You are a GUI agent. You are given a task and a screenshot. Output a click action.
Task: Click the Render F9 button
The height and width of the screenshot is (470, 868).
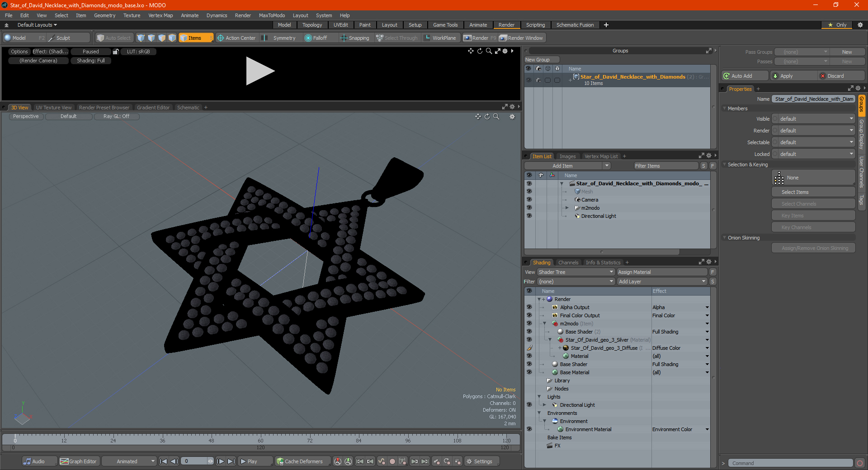click(x=480, y=38)
